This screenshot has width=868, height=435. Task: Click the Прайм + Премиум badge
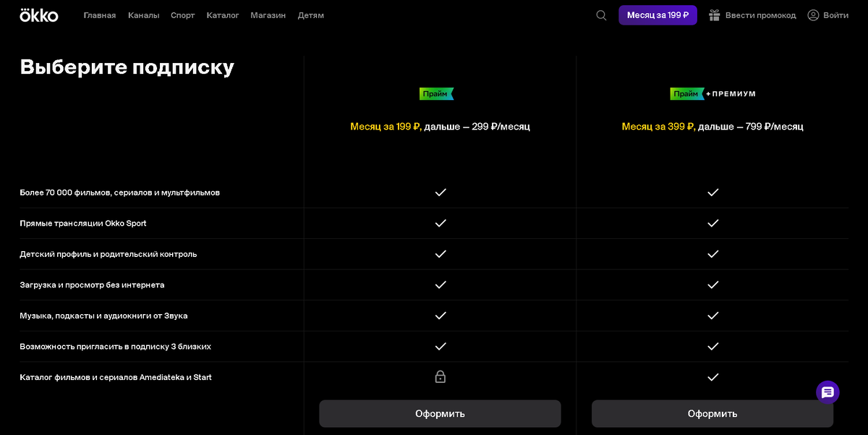[x=712, y=94]
